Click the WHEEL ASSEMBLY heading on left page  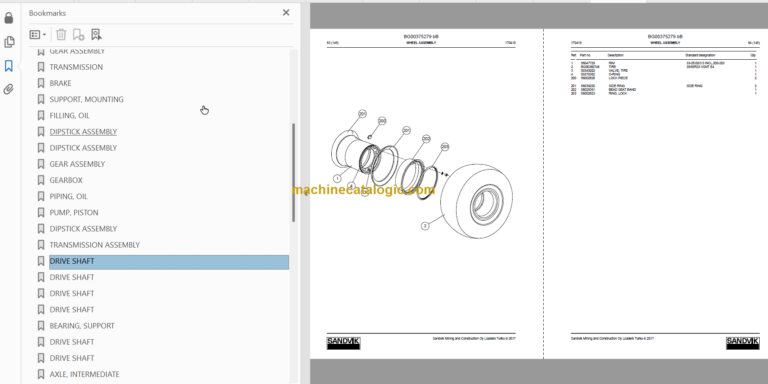(x=421, y=43)
